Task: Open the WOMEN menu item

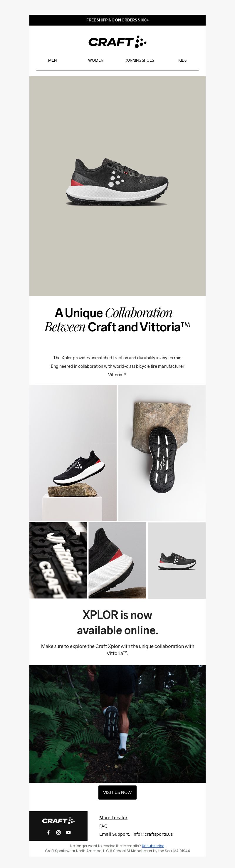Action: (96, 60)
